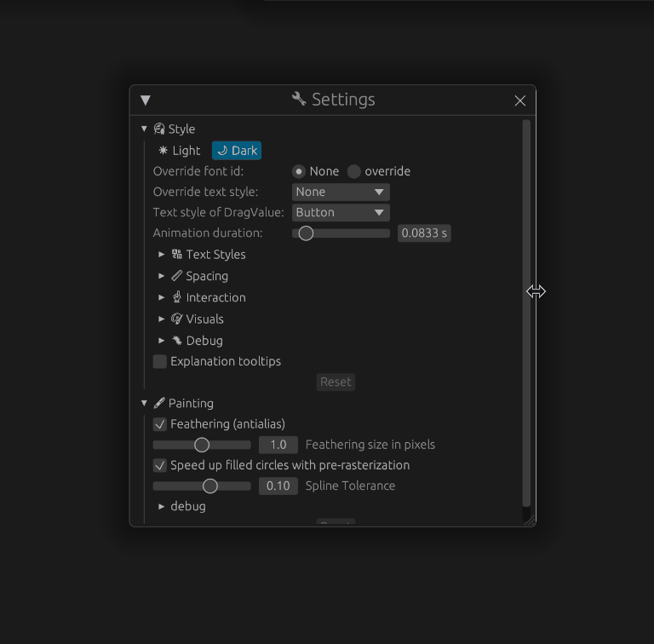Close the Settings window

coord(519,101)
